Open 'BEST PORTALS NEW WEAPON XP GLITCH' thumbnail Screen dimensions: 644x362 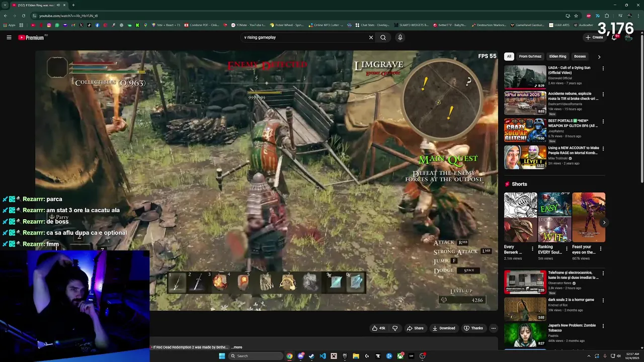(525, 130)
